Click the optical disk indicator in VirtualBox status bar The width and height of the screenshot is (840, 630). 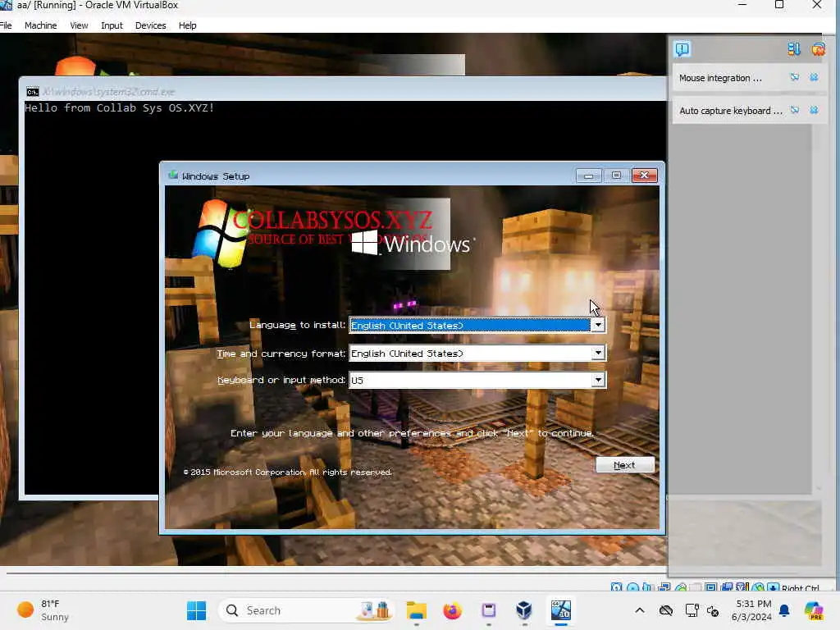click(633, 587)
